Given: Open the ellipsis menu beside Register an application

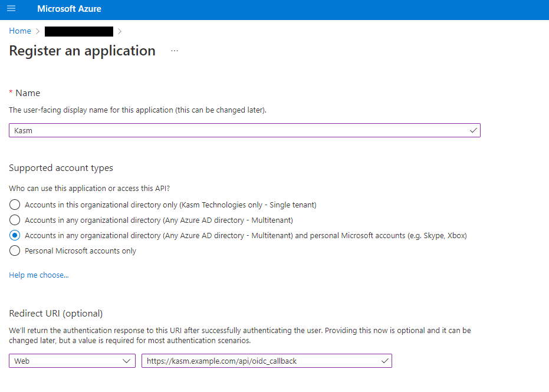Looking at the screenshot, I should [x=175, y=51].
